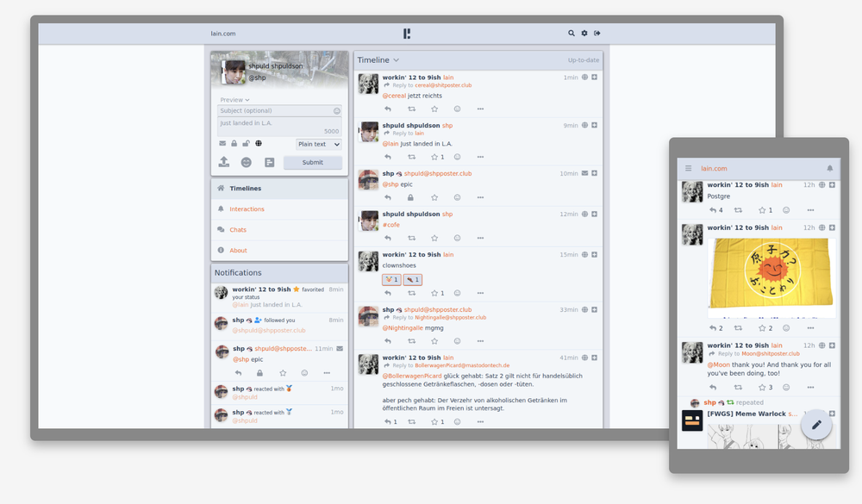
Task: Open emoji picker beside the upload icon
Action: pyautogui.click(x=247, y=162)
